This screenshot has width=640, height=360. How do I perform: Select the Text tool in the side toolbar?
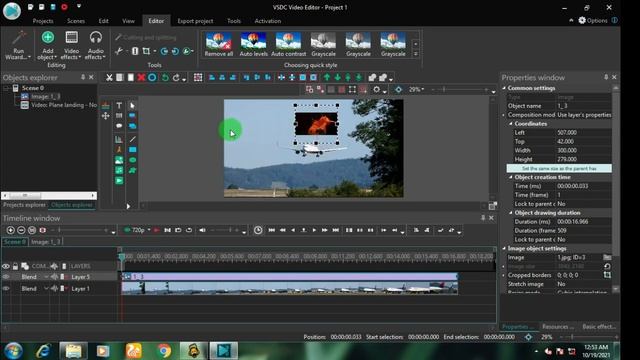[x=119, y=105]
